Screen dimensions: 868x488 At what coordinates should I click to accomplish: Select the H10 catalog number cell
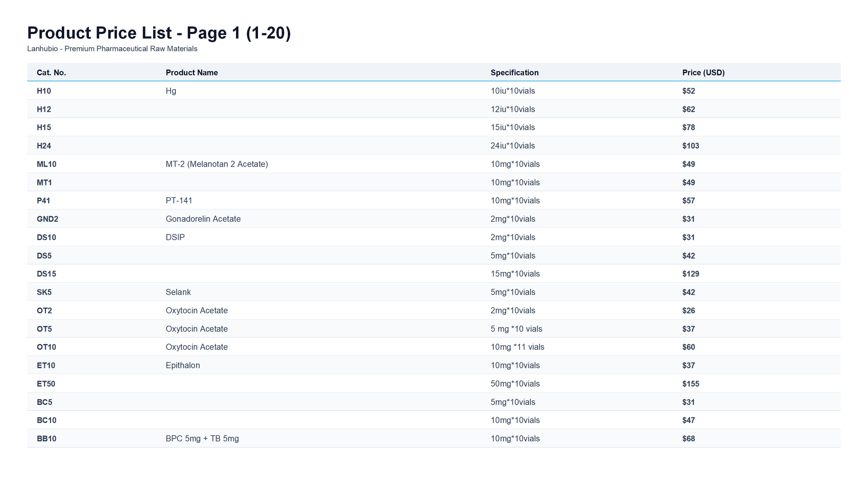point(44,91)
